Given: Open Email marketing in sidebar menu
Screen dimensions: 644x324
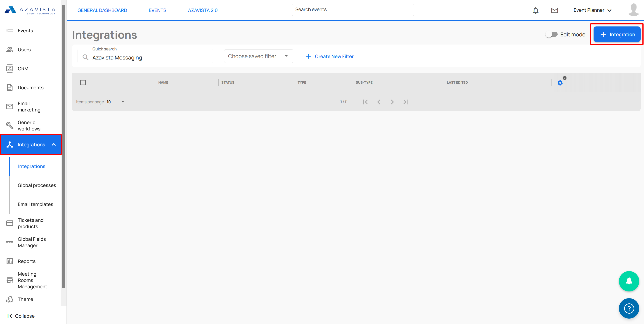Looking at the screenshot, I should coord(29,106).
